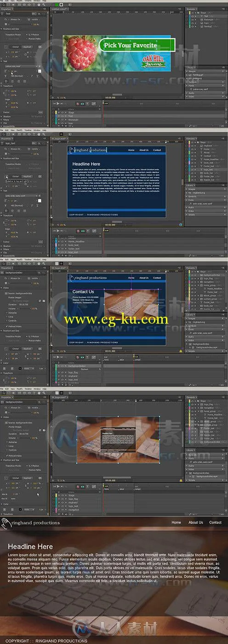This screenshot has height=644, width=228.
Task: Select Playback row under backgroundvideo in timeline
Action: [x=85, y=370]
